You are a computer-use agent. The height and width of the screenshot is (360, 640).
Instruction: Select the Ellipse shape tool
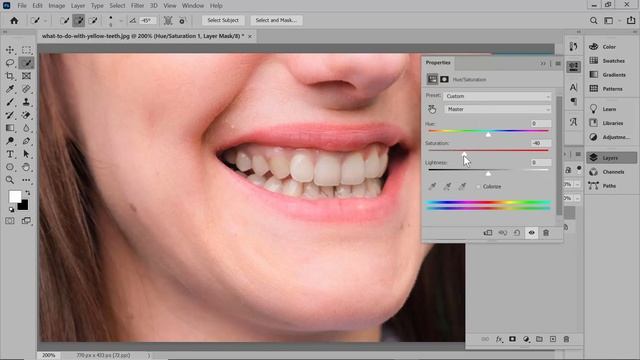pyautogui.click(x=10, y=167)
